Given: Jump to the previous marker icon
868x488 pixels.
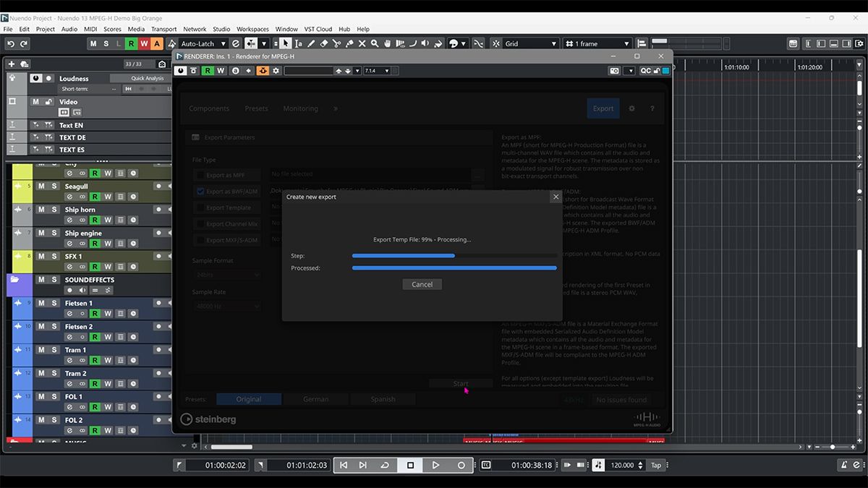Looking at the screenshot, I should point(344,466).
